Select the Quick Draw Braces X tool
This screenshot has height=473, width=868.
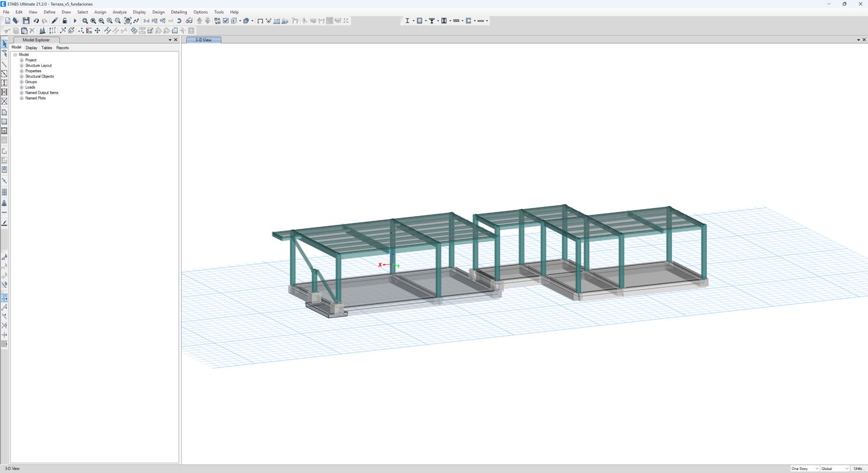tap(4, 101)
